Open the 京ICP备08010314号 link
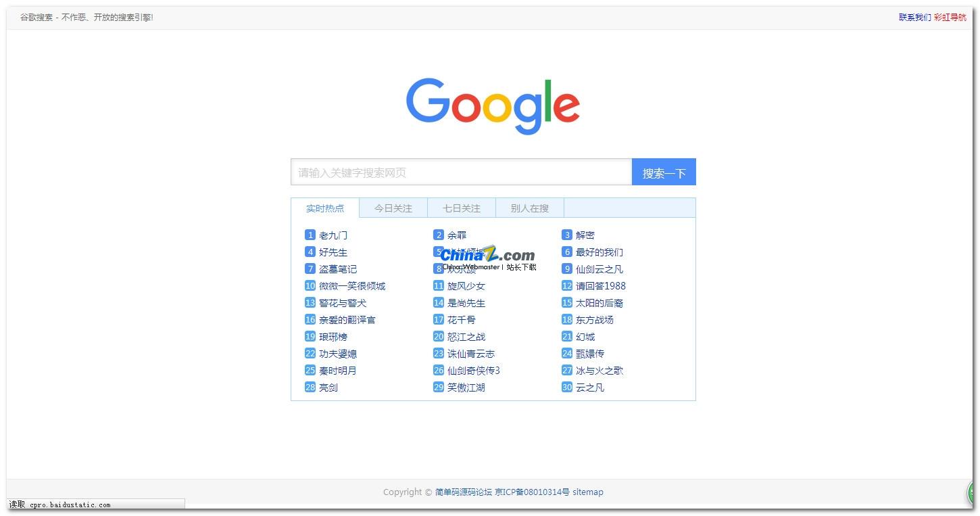Image resolution: width=980 pixels, height=516 pixels. (532, 492)
